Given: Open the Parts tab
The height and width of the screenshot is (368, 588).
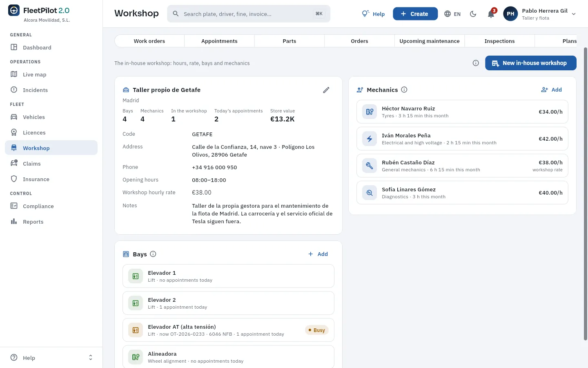Looking at the screenshot, I should pos(290,41).
